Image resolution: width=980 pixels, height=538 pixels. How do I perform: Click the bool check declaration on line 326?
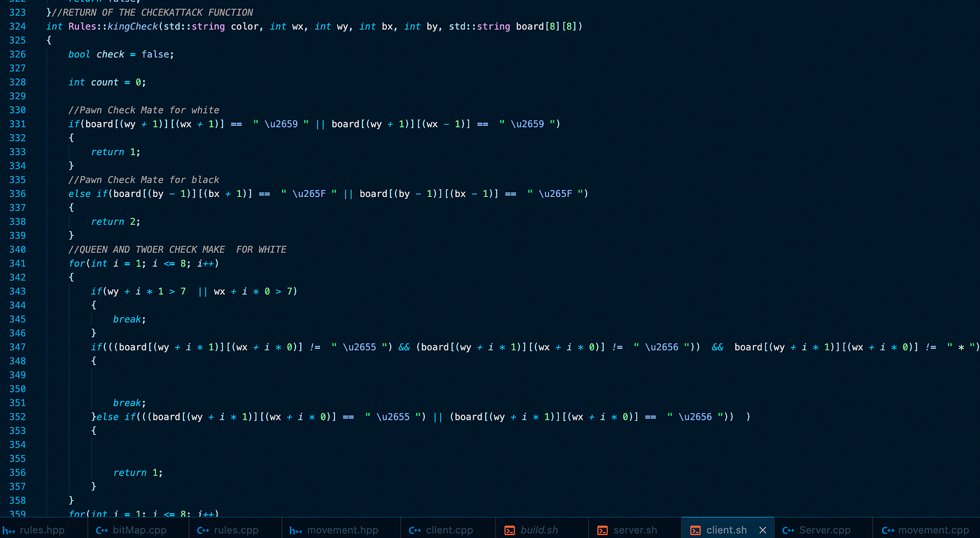click(x=109, y=54)
